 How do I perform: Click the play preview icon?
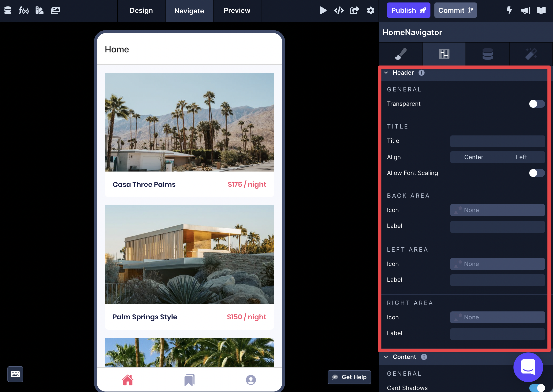point(323,10)
